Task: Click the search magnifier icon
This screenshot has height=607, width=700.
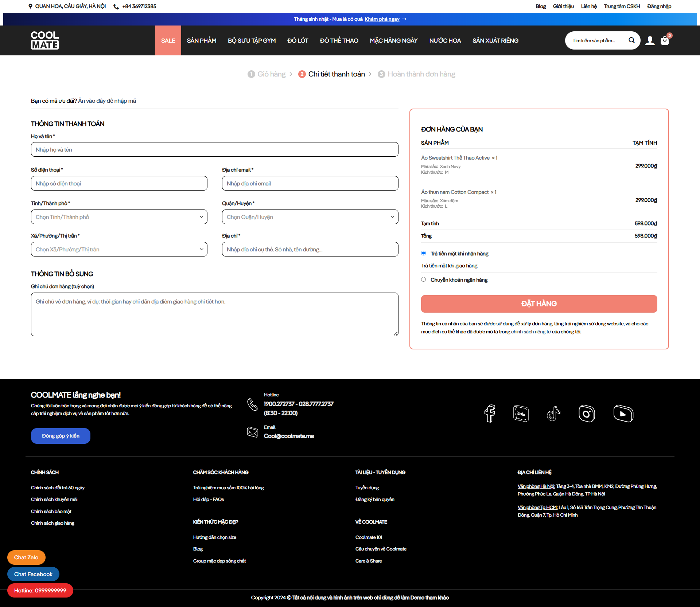Action: pyautogui.click(x=631, y=40)
